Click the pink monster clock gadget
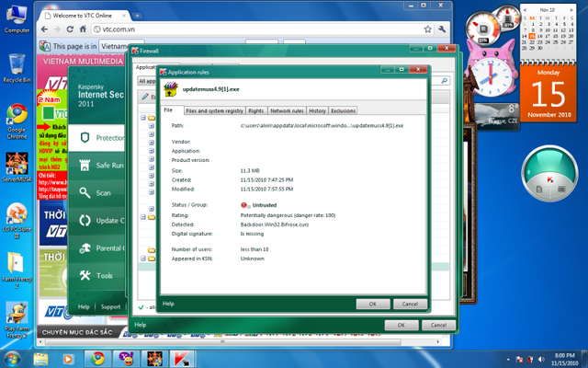588x368 pixels. coord(491,72)
